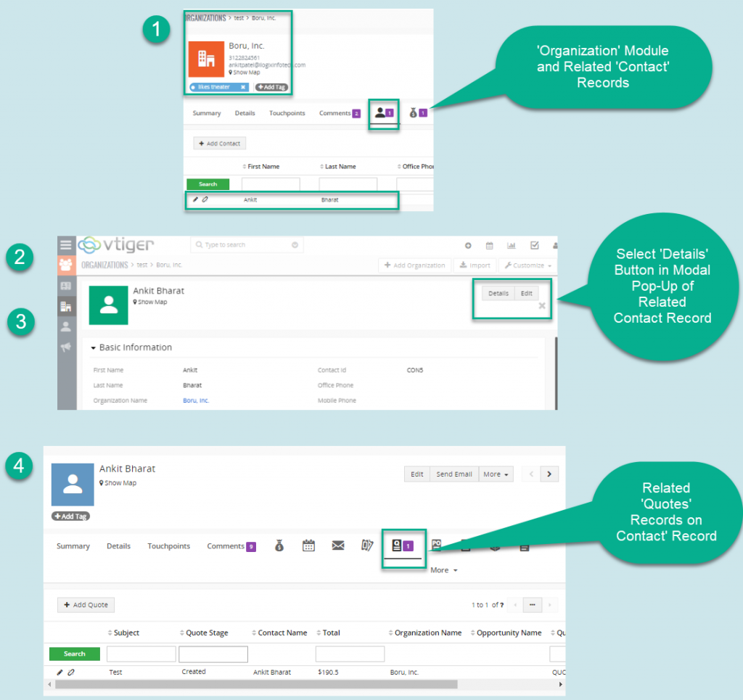Expand the More dropdown next to Send Email
Viewport: 743px width, 700px height.
tap(496, 474)
